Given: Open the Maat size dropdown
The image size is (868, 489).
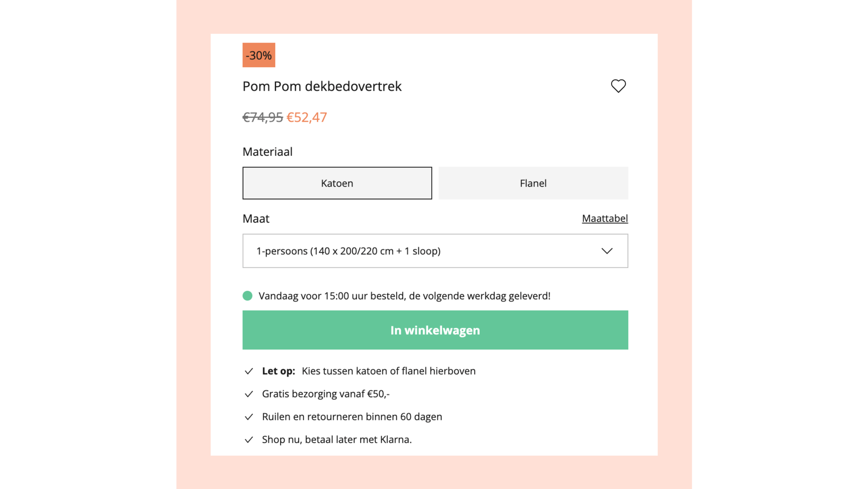Looking at the screenshot, I should [x=435, y=251].
